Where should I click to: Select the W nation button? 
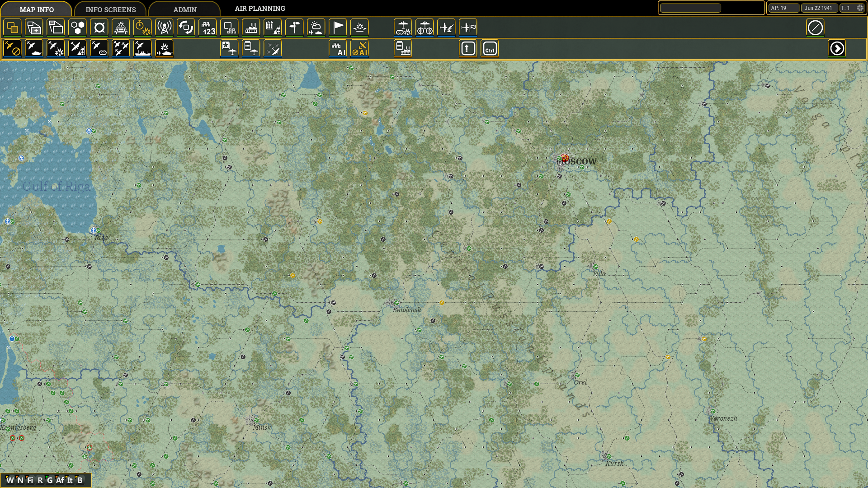tap(10, 480)
